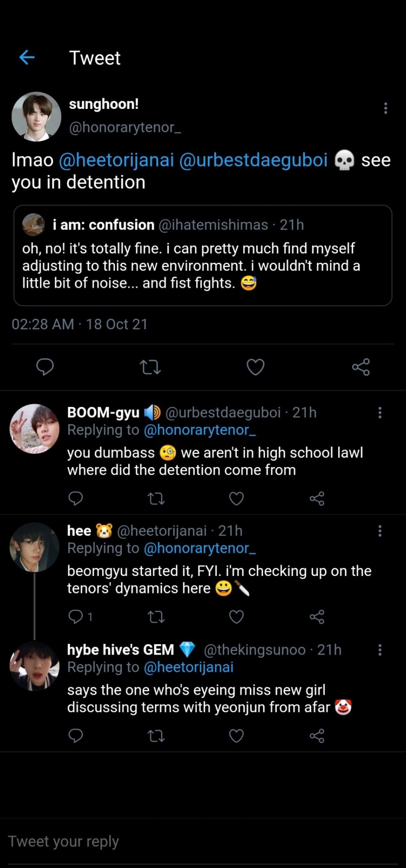
Task: Share sunghoon's main tweet
Action: pyautogui.click(x=361, y=367)
